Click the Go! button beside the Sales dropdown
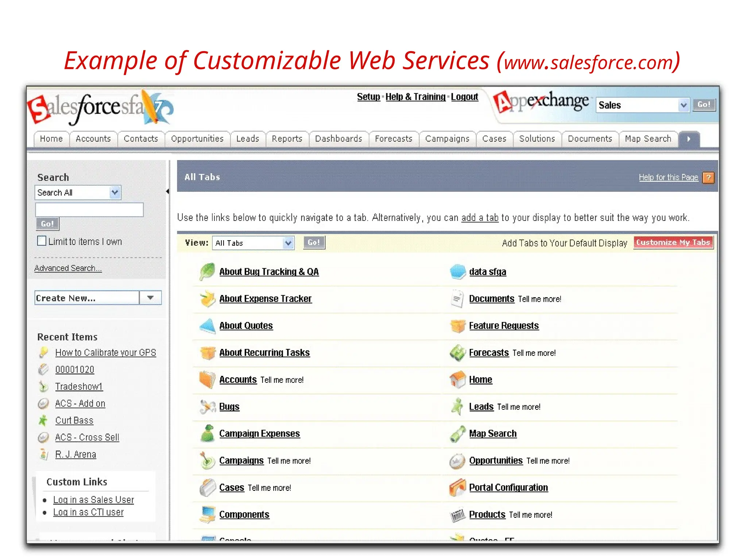The width and height of the screenshot is (747, 560). (704, 105)
